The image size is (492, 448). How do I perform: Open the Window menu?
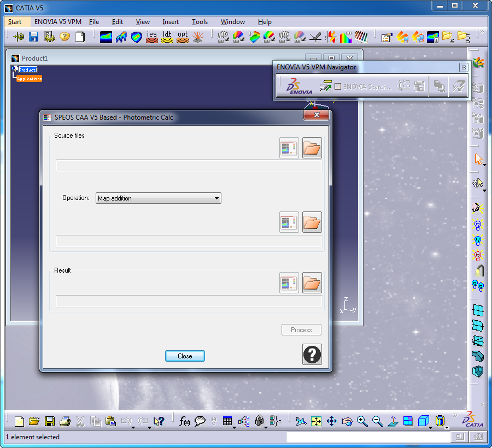coord(232,22)
